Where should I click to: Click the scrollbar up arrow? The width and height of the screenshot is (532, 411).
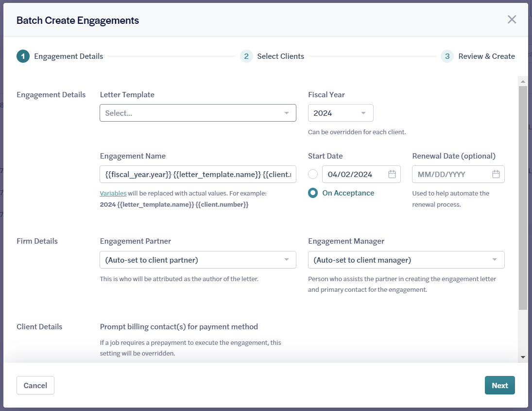(x=523, y=82)
